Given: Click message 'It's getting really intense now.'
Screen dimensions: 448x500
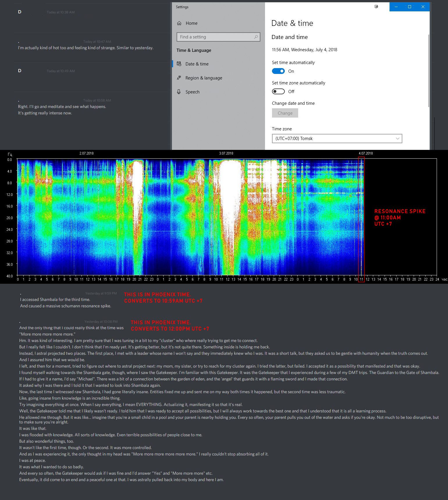Looking at the screenshot, I should click(x=45, y=113).
